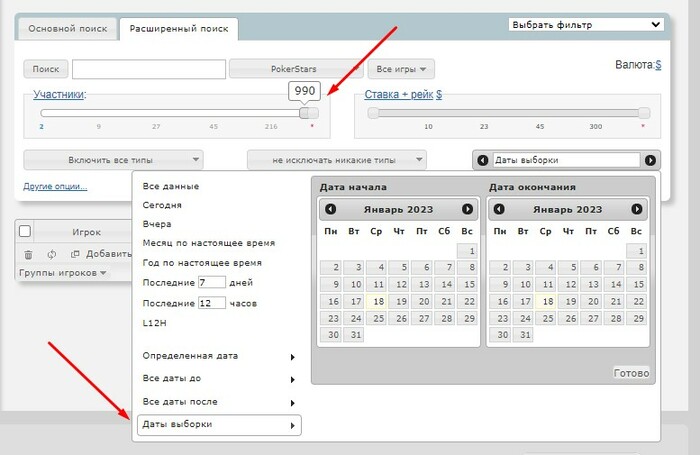Open the Другие опции link
The height and width of the screenshot is (455, 700).
pyautogui.click(x=55, y=186)
